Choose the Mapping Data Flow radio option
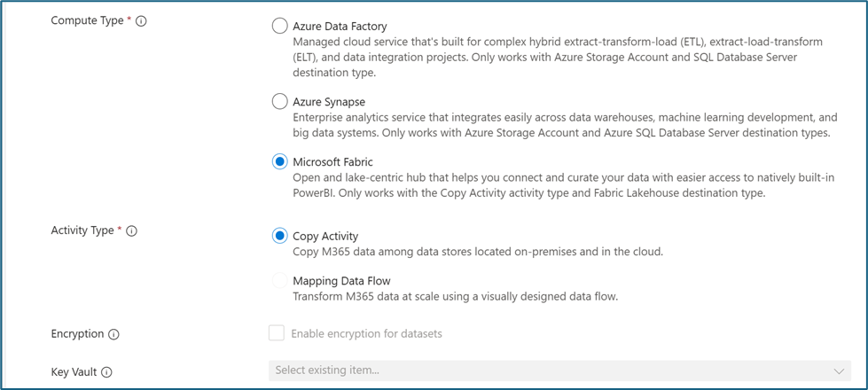Screen dimensions: 868x390 279,280
